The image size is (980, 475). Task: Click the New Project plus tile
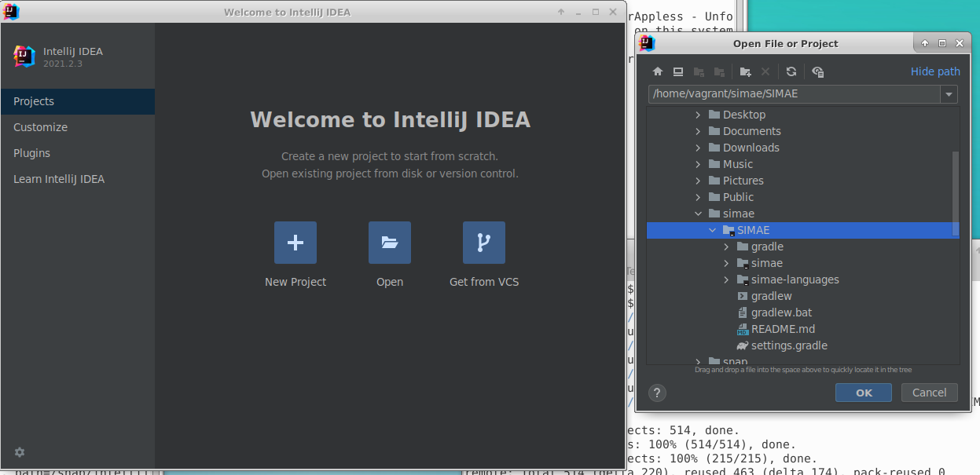point(295,243)
